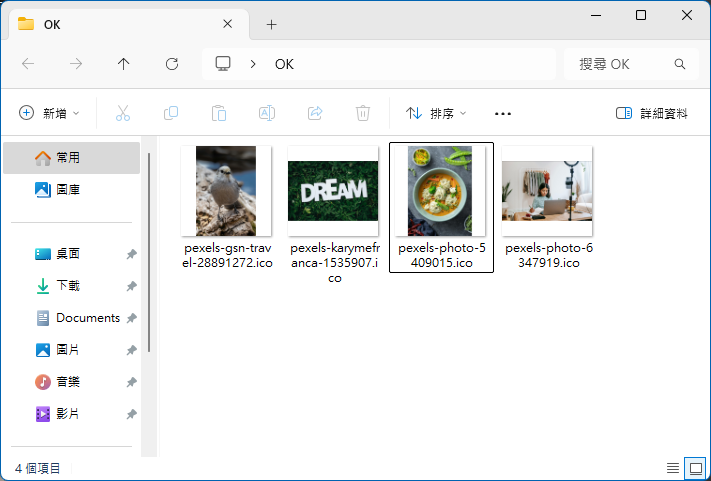
Task: Click the Share icon in toolbar
Action: point(315,113)
